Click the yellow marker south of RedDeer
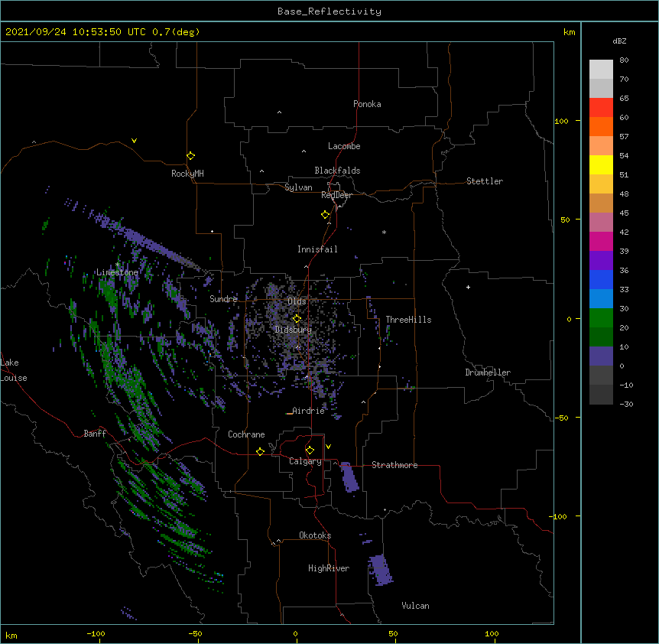Image resolution: width=659 pixels, height=644 pixels. pos(325,215)
